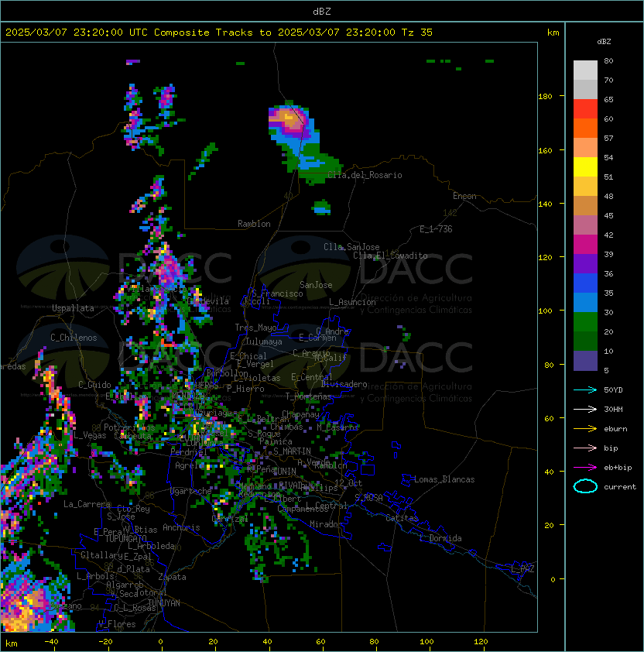Viewport: 644px width, 652px height.
Task: Select the 'Tres_Mayo' place label
Action: [x=255, y=328]
